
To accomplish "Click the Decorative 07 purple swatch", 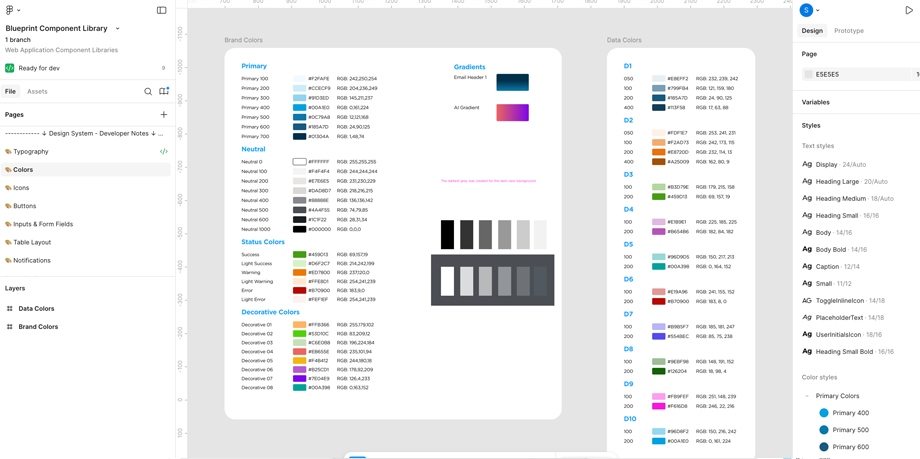I will click(299, 379).
